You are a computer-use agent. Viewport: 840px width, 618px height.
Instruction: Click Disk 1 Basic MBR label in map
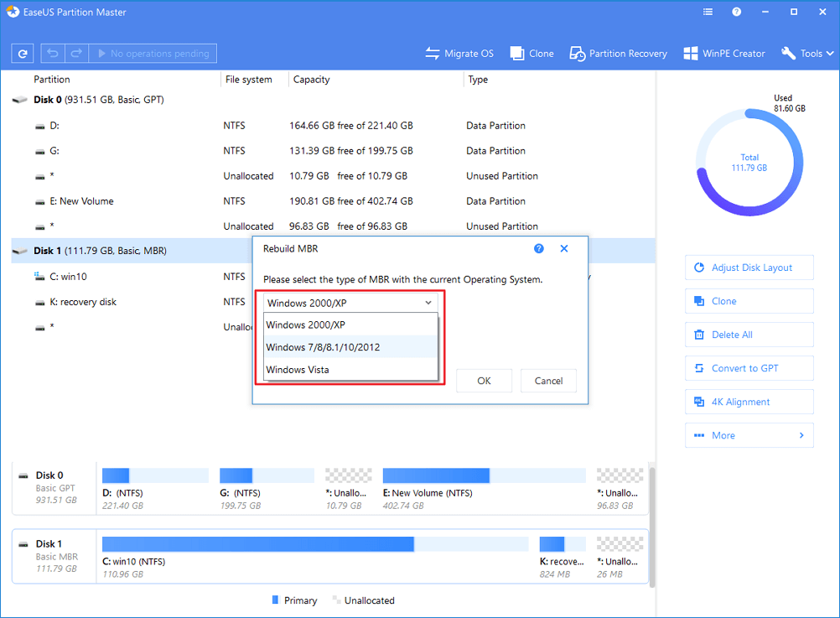coord(54,556)
